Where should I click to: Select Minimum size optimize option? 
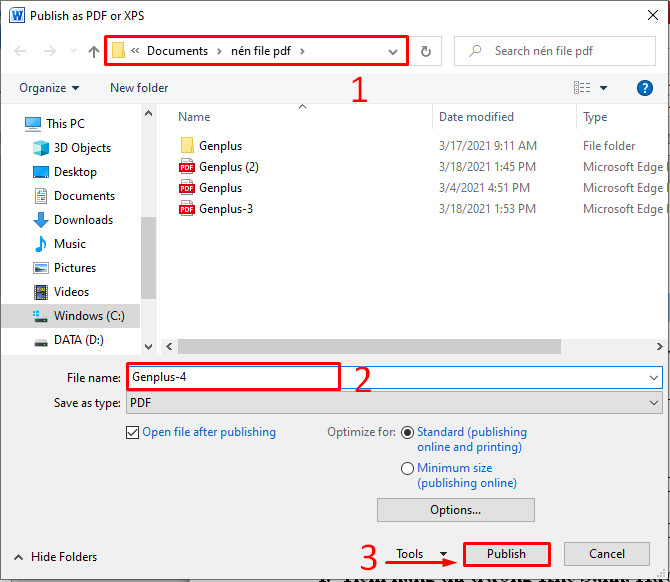[407, 468]
